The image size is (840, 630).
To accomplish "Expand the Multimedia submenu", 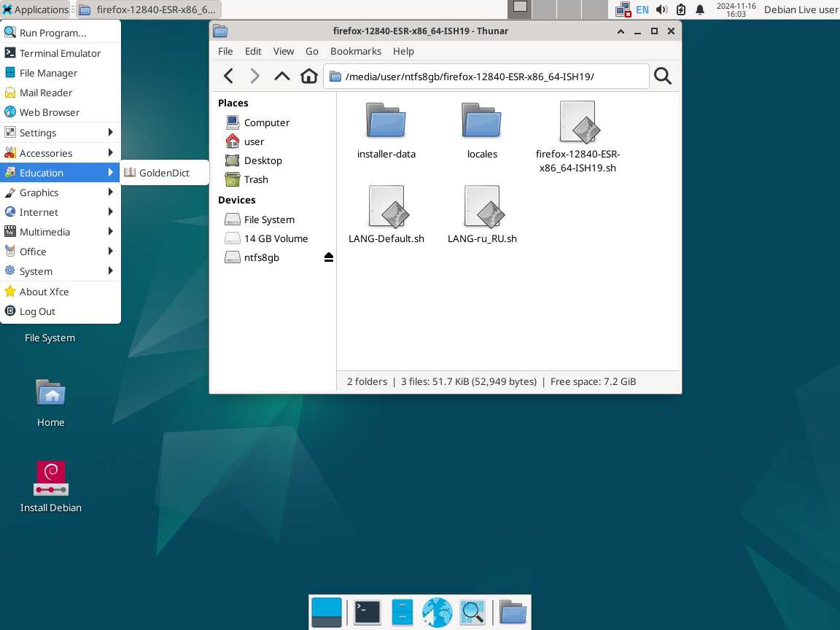I will 60,232.
